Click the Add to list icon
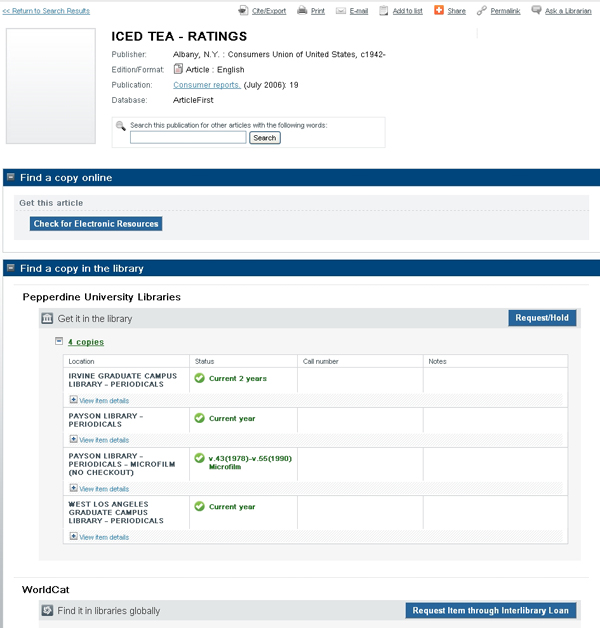 pyautogui.click(x=384, y=11)
